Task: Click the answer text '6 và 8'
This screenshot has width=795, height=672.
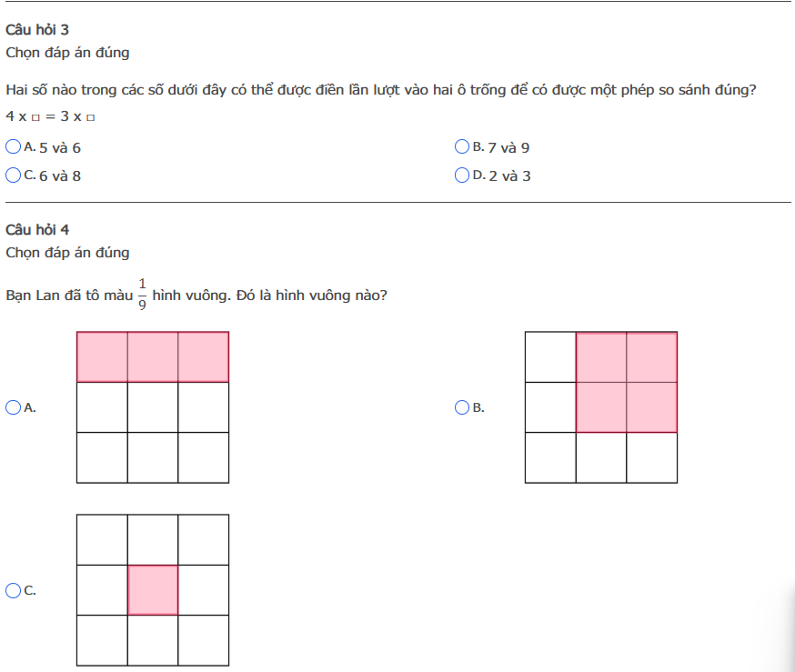Action: [x=60, y=176]
